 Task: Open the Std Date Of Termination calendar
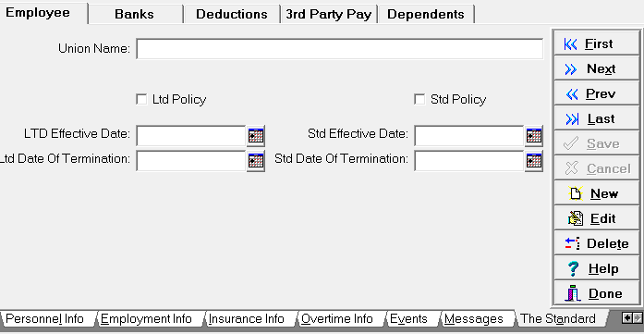click(534, 161)
